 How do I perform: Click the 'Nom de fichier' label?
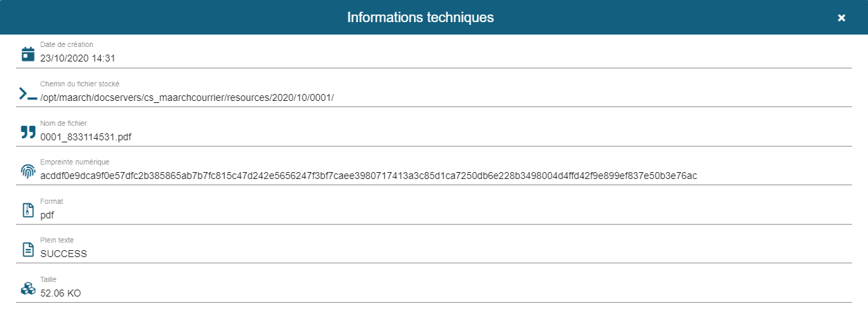click(64, 123)
